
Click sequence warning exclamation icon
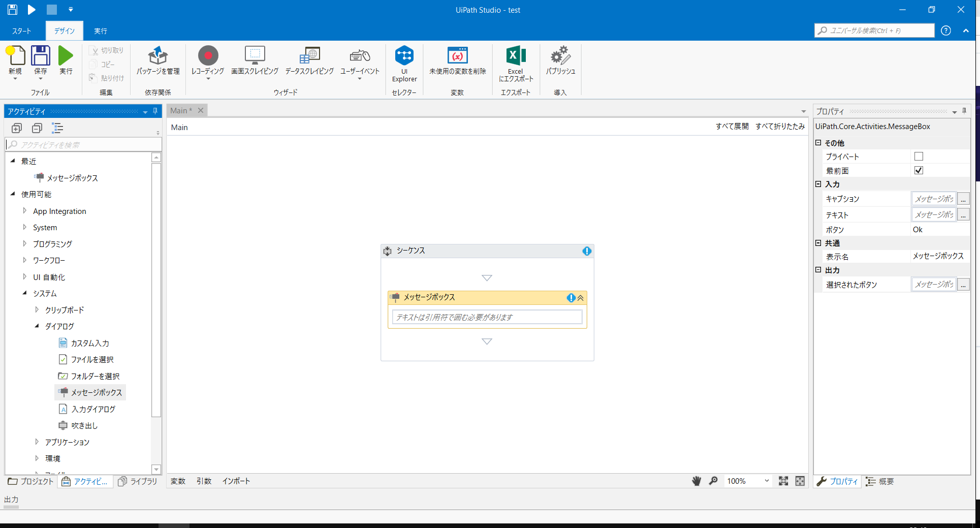(x=587, y=251)
